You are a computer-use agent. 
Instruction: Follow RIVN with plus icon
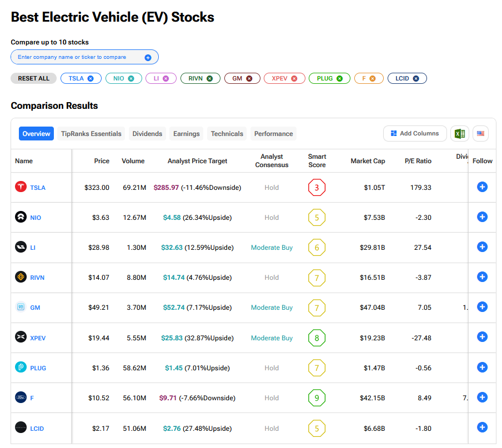(482, 277)
